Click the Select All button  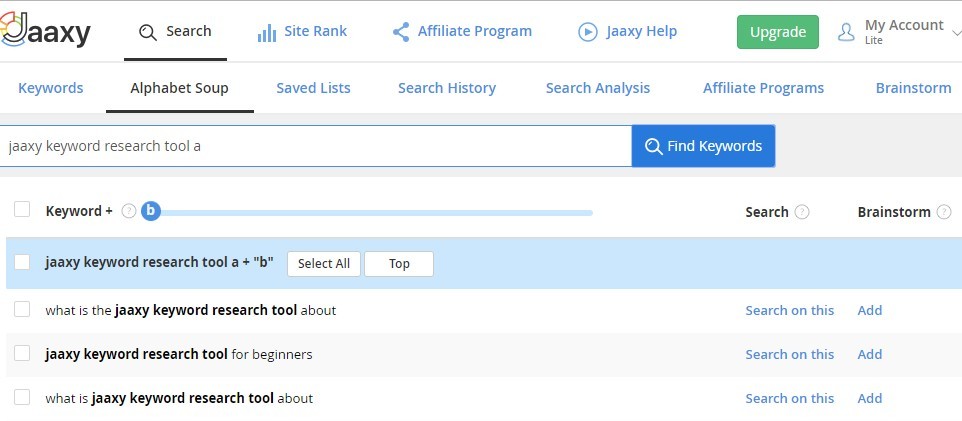click(x=324, y=264)
